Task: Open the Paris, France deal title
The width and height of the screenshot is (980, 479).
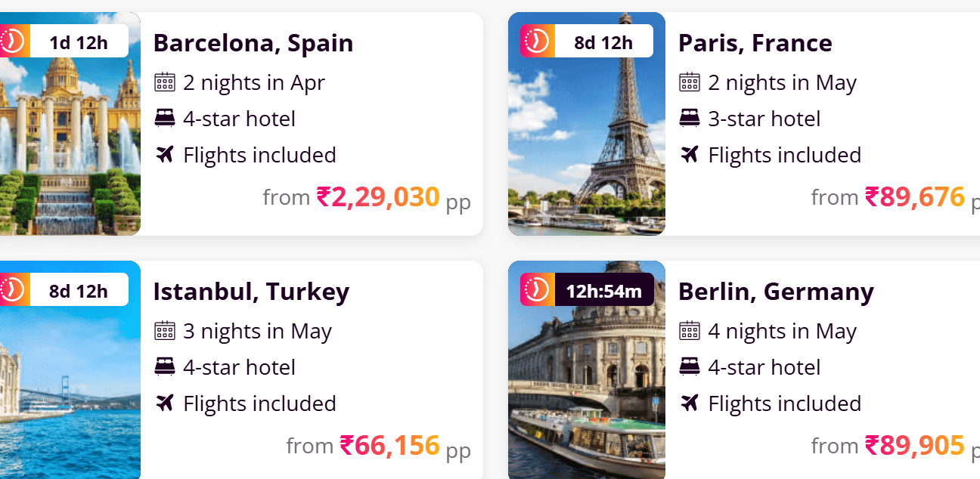Action: click(755, 43)
